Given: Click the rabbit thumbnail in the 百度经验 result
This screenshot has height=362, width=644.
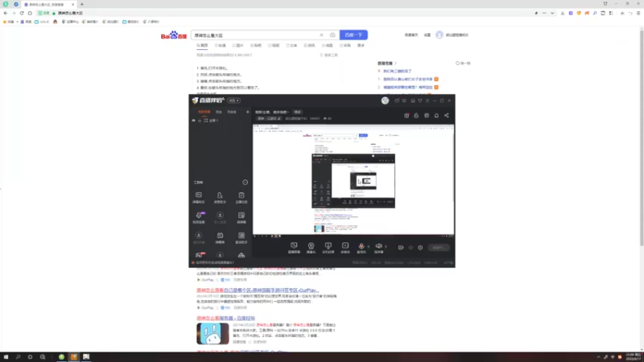Looking at the screenshot, I should click(213, 333).
